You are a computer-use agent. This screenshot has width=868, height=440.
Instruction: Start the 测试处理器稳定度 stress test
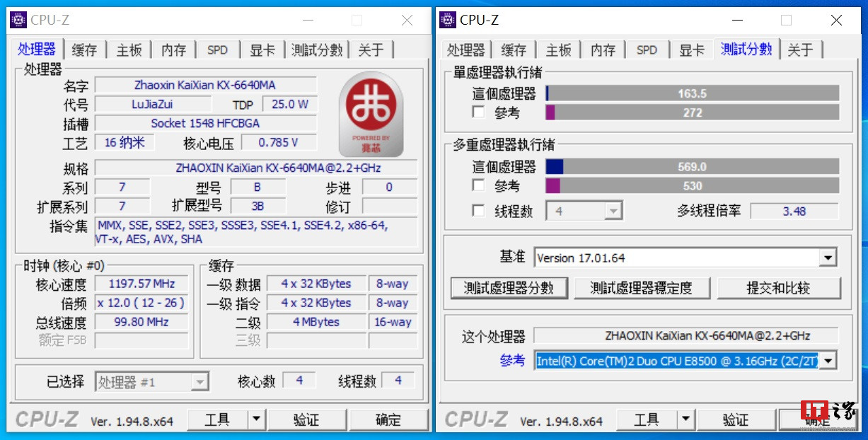(x=642, y=288)
